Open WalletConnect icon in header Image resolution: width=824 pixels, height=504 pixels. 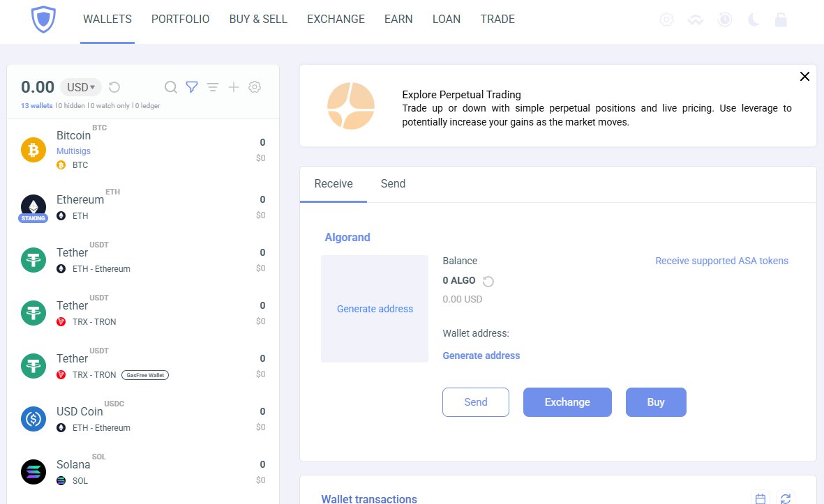click(x=695, y=20)
